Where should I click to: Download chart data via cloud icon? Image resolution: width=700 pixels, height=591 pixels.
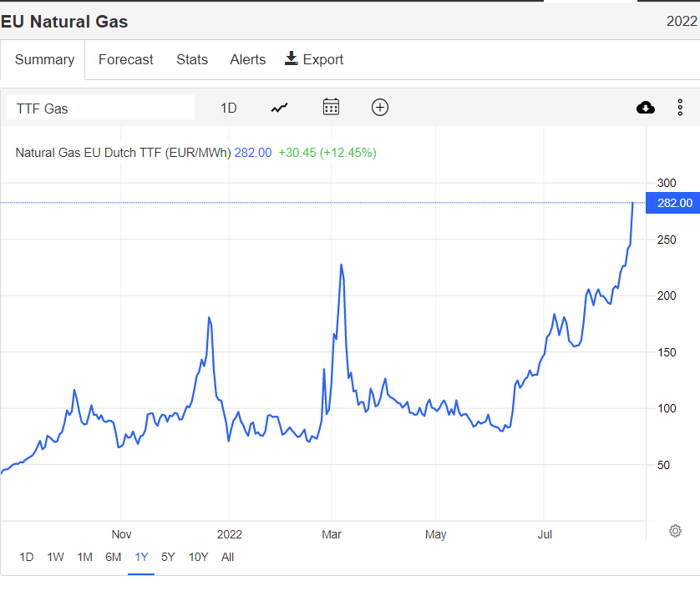pos(646,108)
